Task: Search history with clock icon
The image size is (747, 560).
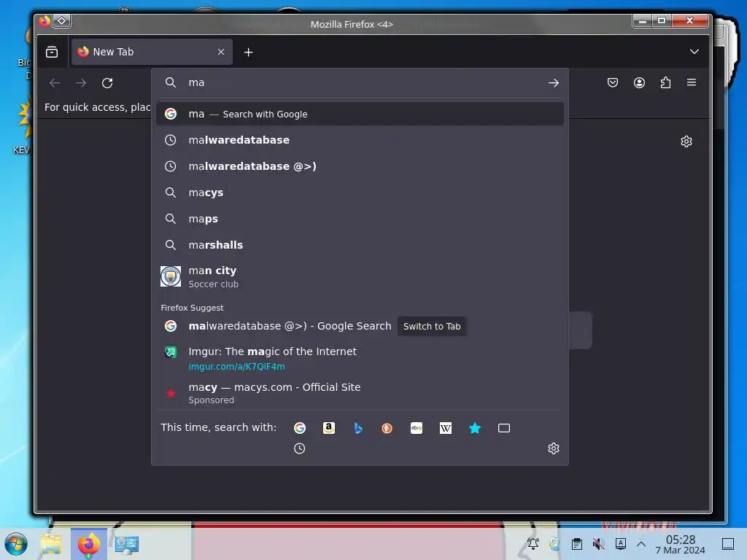Action: tap(299, 448)
